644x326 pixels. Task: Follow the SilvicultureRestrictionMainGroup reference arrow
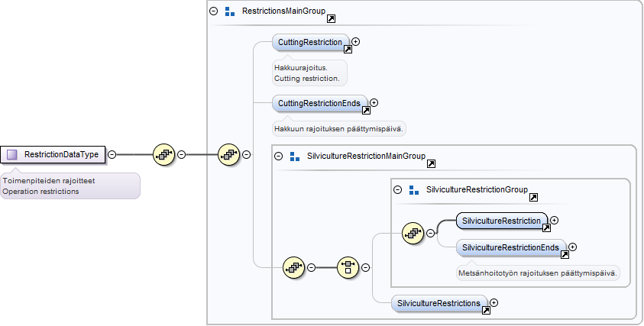point(431,164)
